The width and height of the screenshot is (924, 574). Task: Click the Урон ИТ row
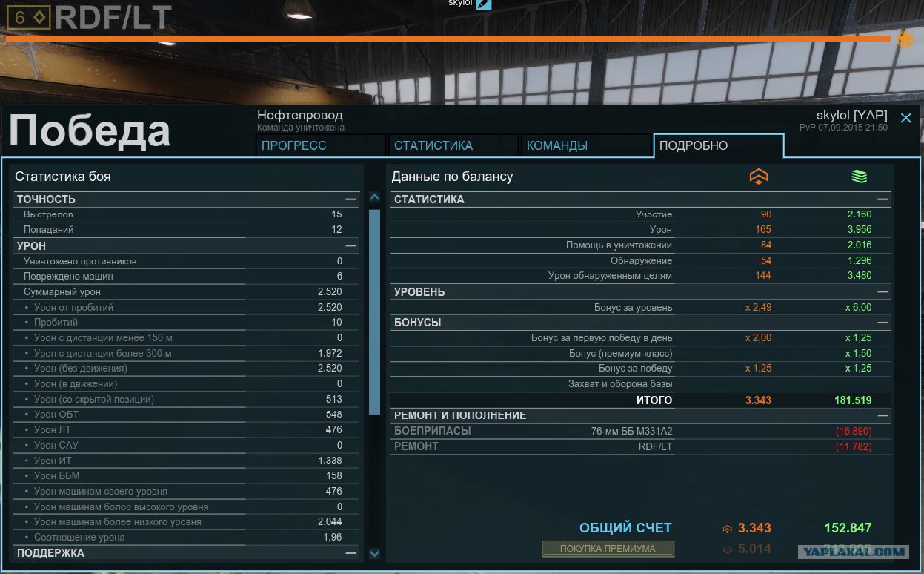tap(186, 461)
